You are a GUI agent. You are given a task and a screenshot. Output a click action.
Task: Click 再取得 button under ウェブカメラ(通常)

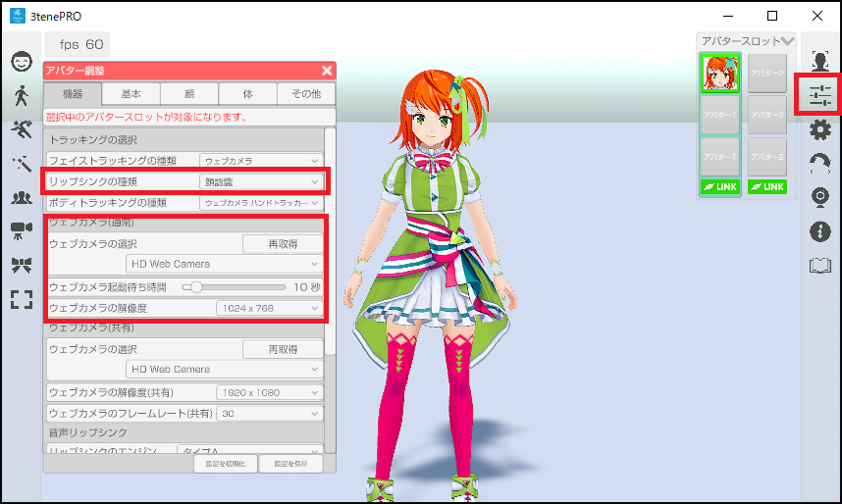[283, 244]
